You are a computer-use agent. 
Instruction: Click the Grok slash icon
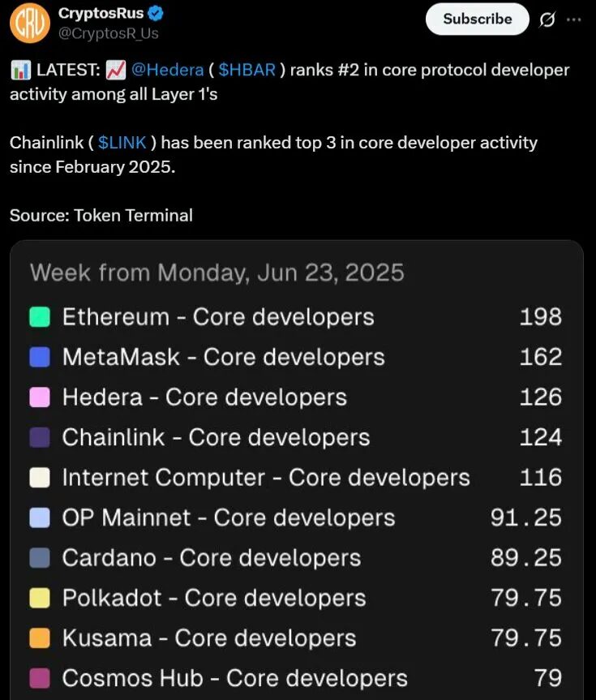pos(547,19)
